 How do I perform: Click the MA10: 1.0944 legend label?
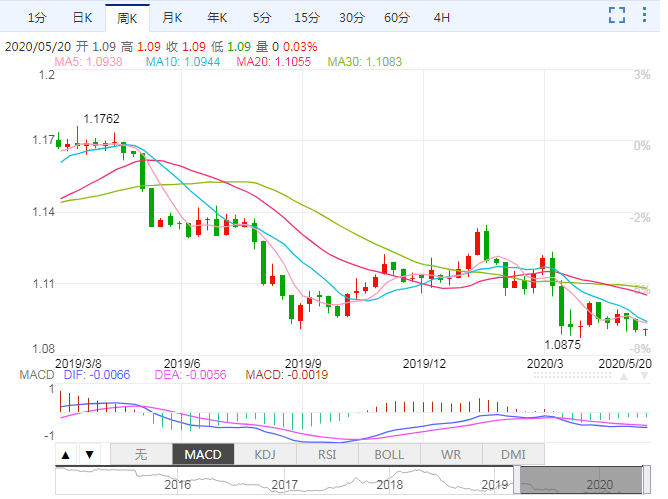pos(183,62)
